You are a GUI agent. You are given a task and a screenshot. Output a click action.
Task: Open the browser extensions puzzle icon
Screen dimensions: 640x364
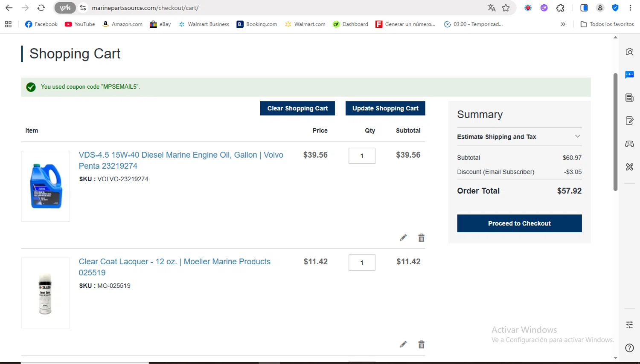point(560,8)
